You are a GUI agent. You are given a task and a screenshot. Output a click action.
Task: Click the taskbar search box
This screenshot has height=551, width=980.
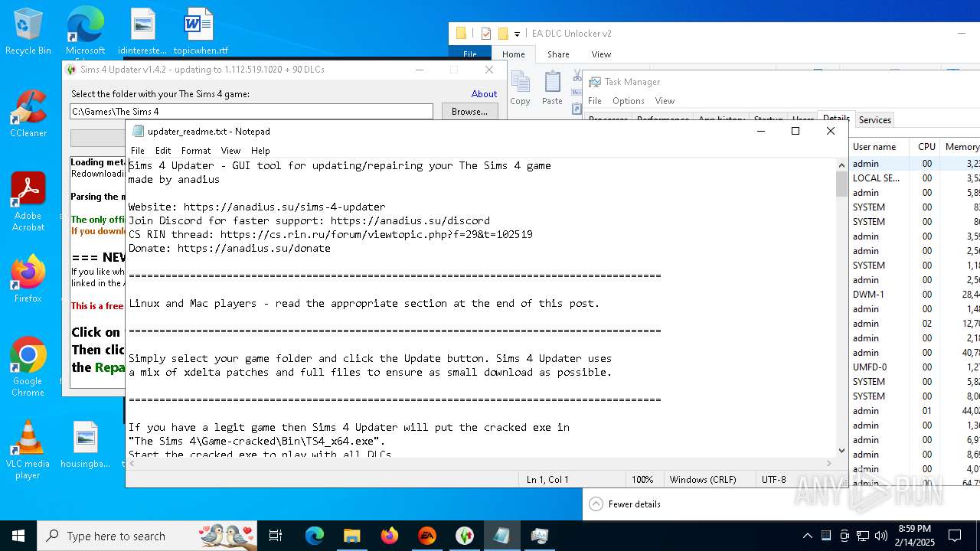coord(148,536)
